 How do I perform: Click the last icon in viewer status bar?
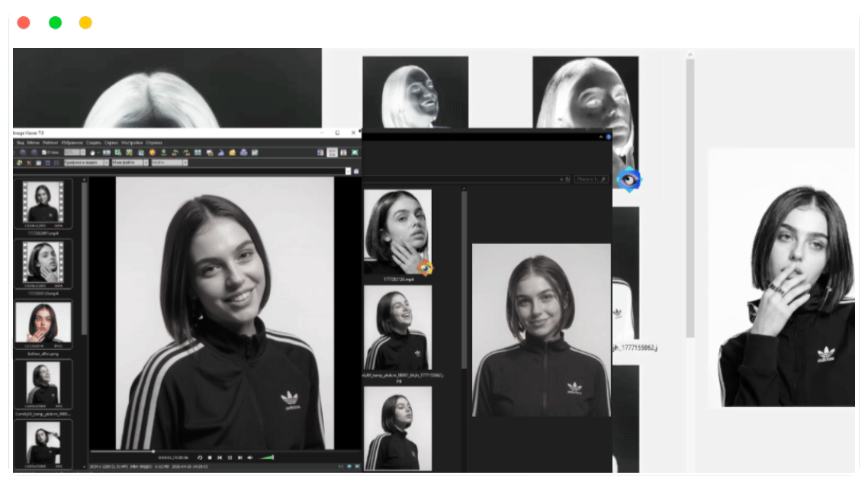[x=357, y=467]
